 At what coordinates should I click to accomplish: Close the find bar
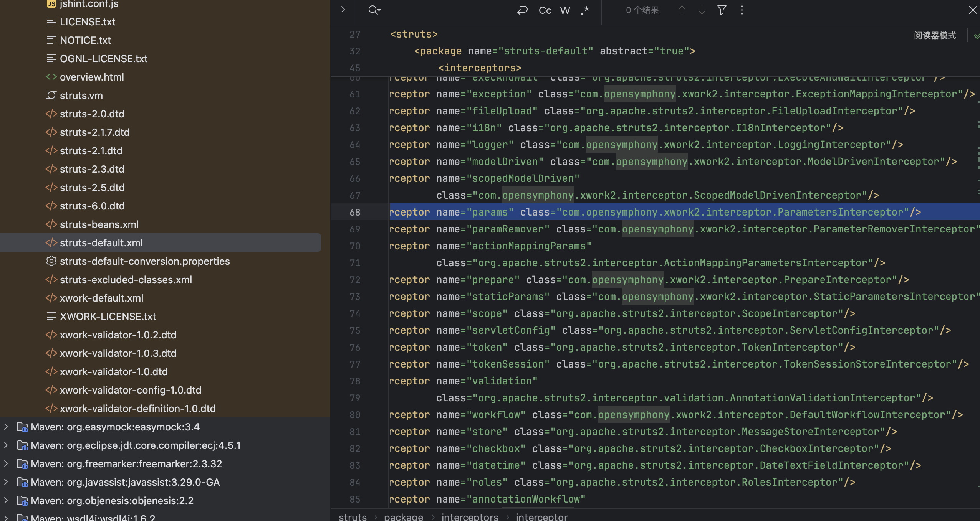[972, 10]
